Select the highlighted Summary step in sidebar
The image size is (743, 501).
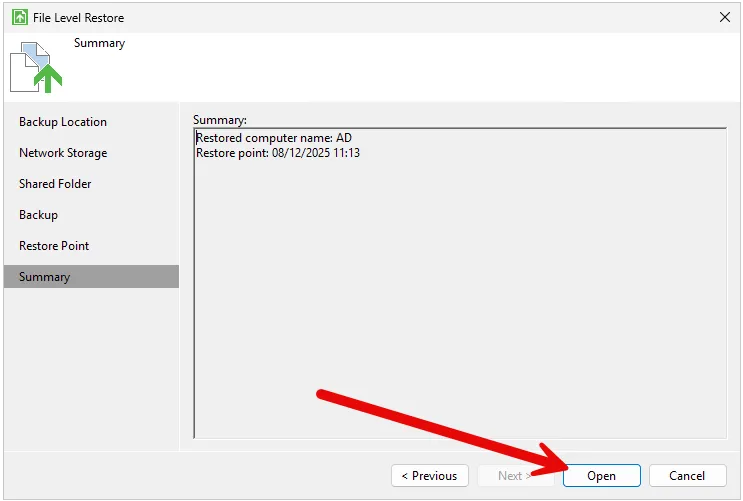(45, 277)
